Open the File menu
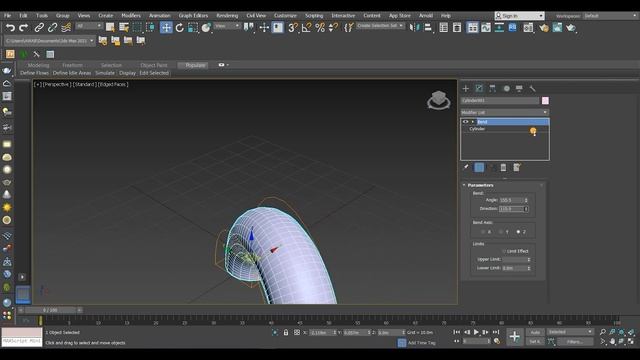Screen dimensions: 640x360 click(x=7, y=16)
